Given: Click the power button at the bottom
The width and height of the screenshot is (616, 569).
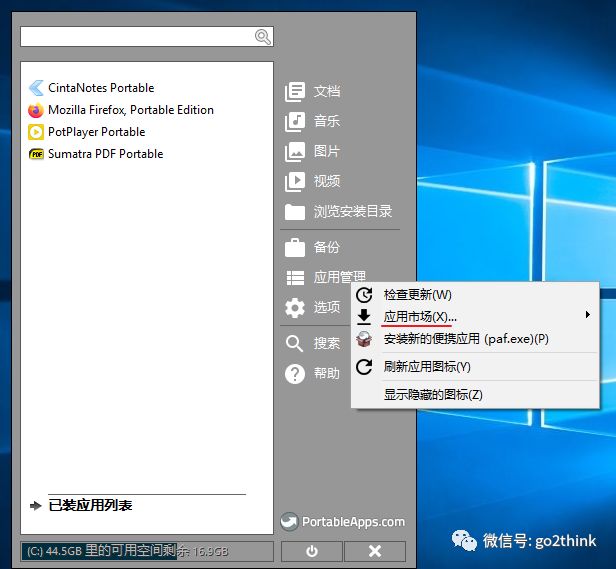Looking at the screenshot, I should pyautogui.click(x=312, y=551).
